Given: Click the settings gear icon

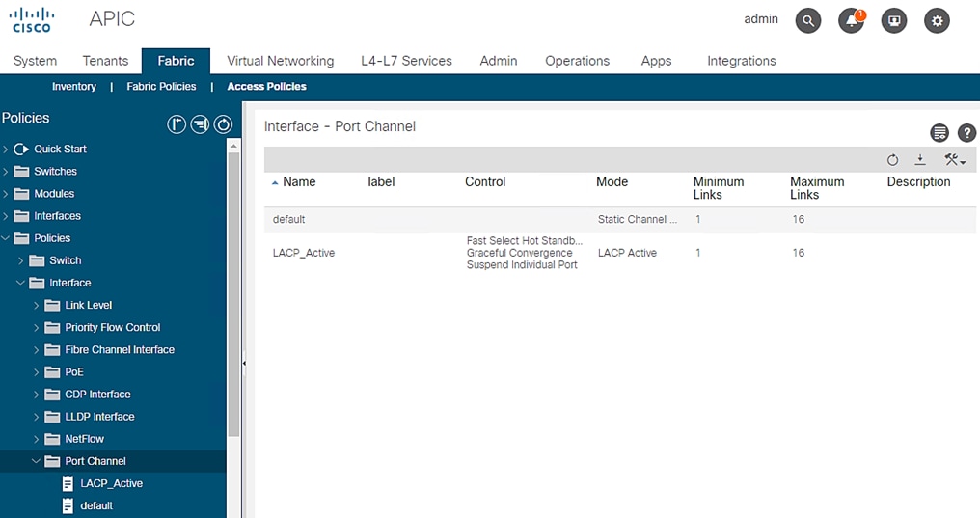Looking at the screenshot, I should point(937,20).
